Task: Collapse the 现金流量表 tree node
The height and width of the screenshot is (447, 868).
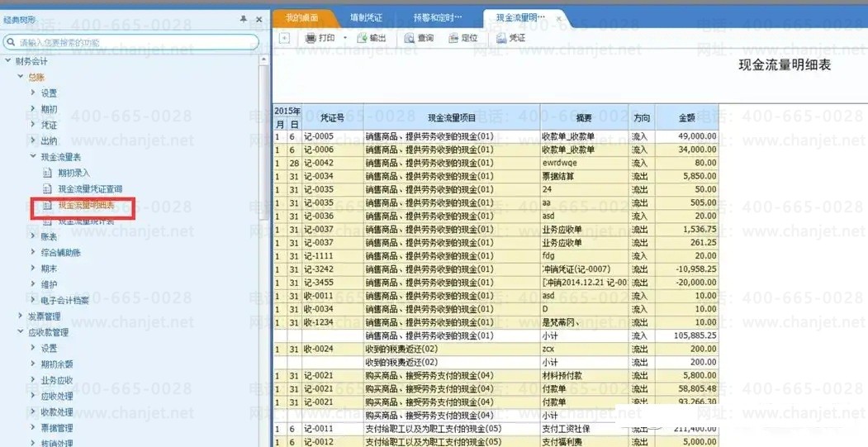Action: [33, 156]
